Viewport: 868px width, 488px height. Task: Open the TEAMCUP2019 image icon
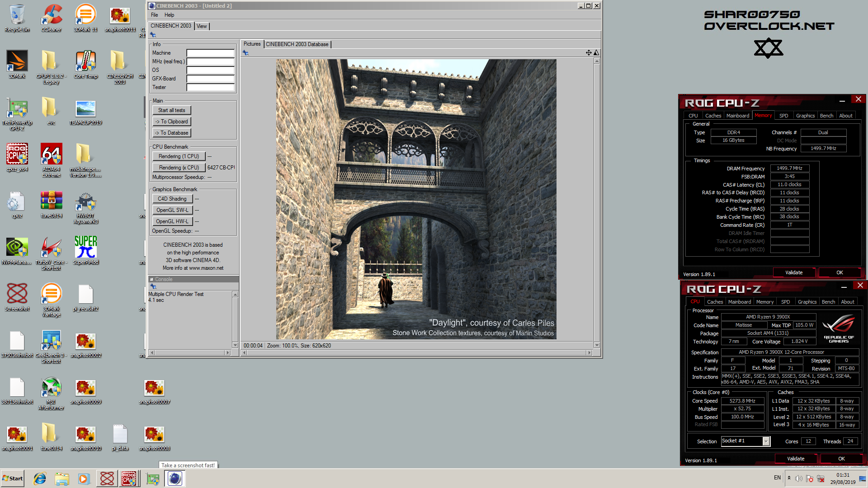point(85,111)
